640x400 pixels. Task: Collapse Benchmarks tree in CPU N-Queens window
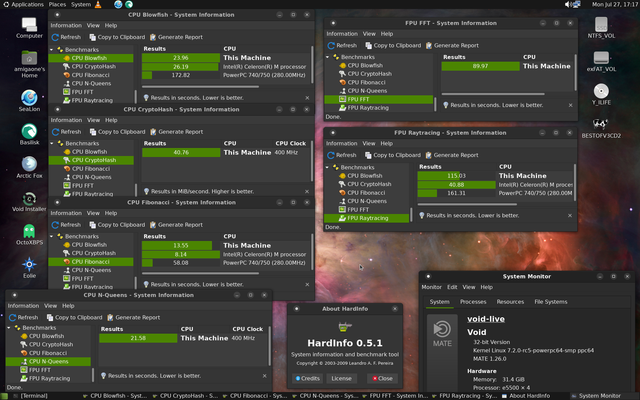9,328
